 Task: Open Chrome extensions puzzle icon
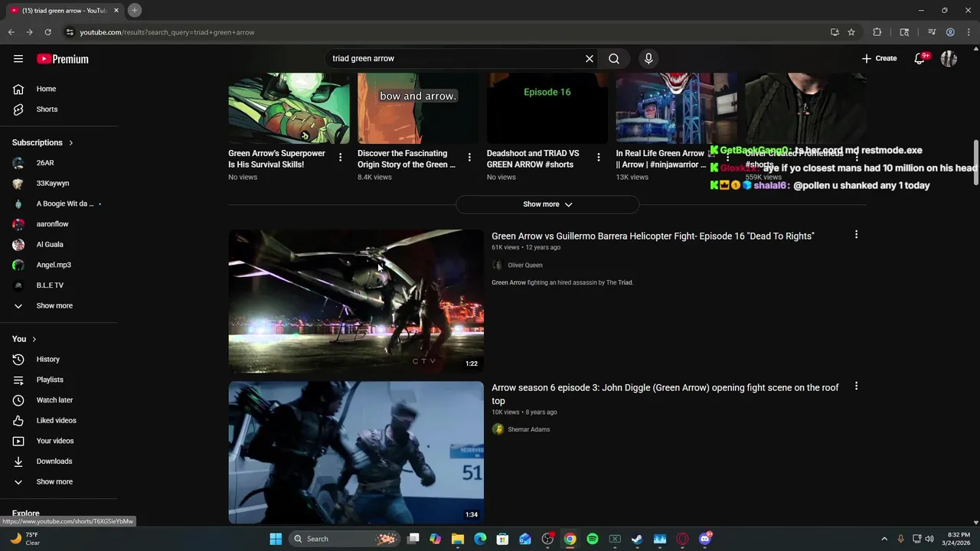(877, 32)
